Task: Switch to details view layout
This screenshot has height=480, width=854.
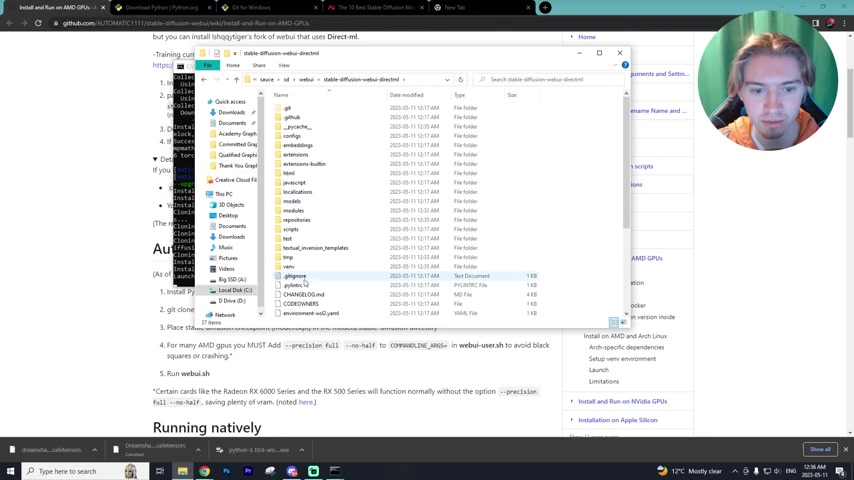Action: (613, 323)
